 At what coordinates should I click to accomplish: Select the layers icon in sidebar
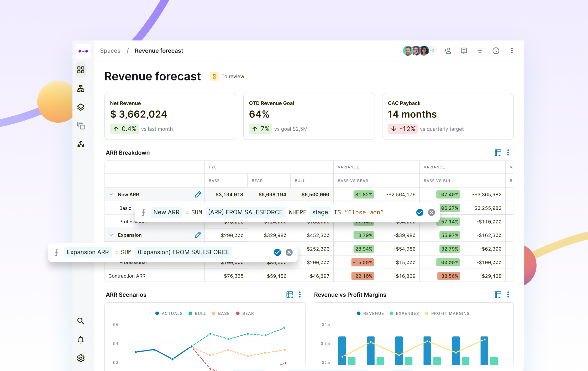point(81,107)
